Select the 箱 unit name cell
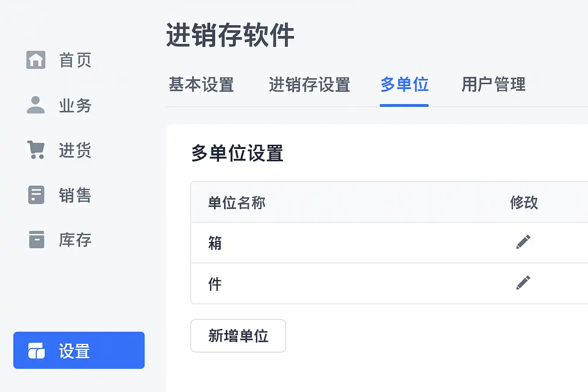This screenshot has width=588, height=392. click(215, 243)
